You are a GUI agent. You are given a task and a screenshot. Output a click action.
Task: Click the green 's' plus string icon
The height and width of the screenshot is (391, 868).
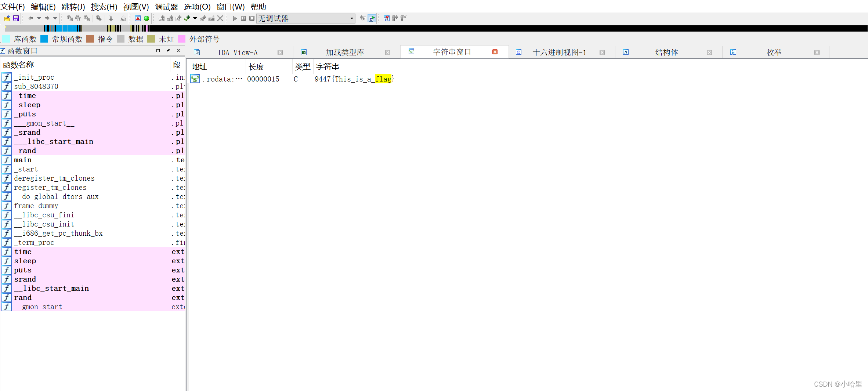(x=187, y=18)
